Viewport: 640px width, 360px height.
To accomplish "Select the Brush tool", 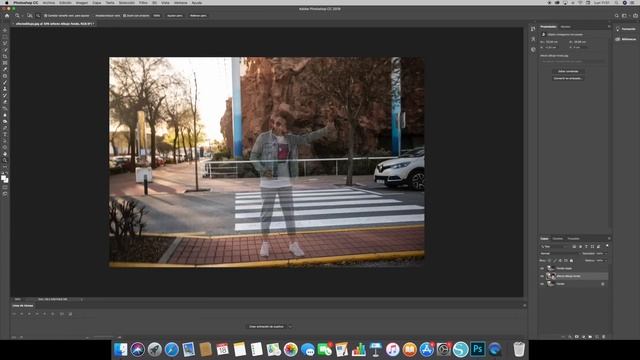I will pos(5,82).
